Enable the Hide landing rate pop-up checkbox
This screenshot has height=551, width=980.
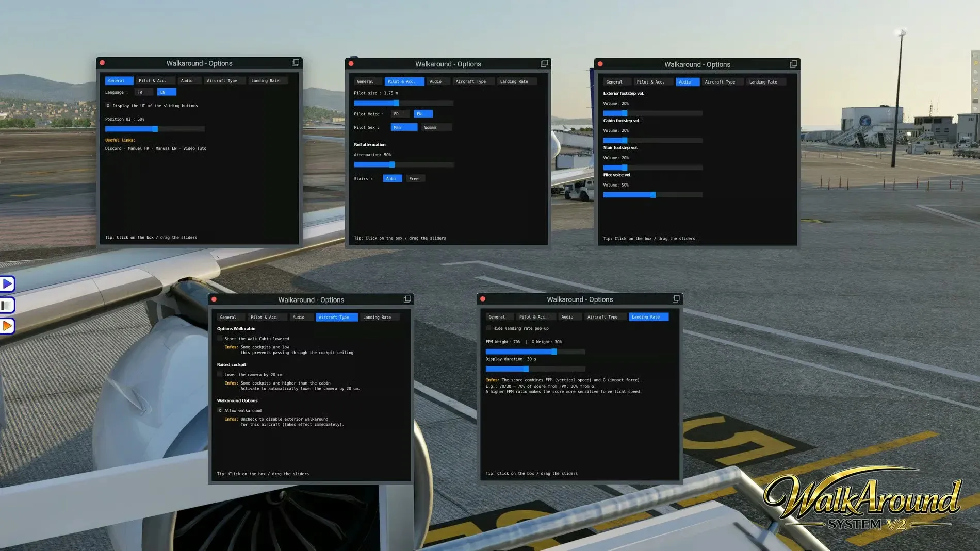488,327
